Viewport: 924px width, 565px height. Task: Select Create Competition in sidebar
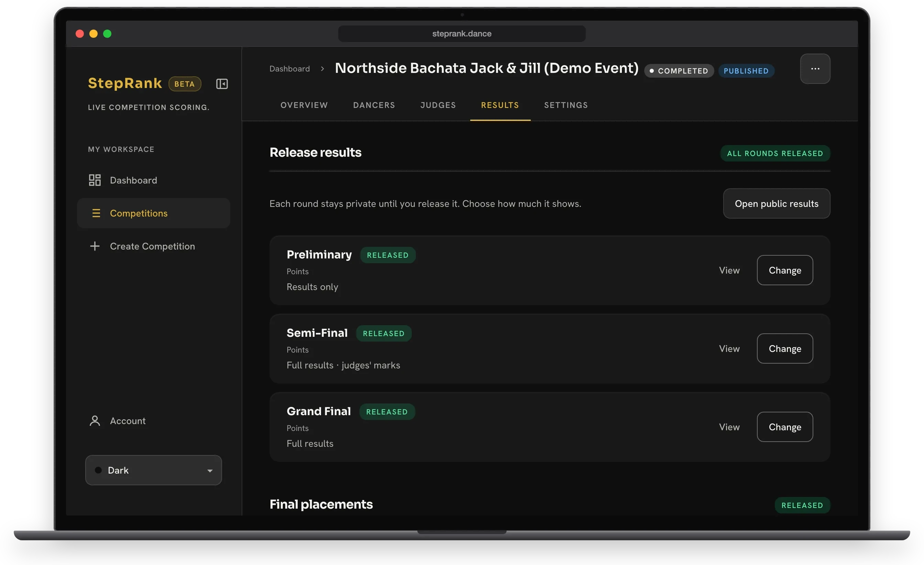[x=154, y=246]
